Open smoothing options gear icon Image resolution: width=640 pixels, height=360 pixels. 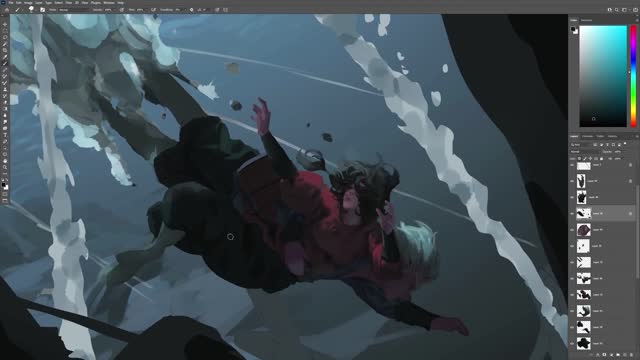click(191, 10)
